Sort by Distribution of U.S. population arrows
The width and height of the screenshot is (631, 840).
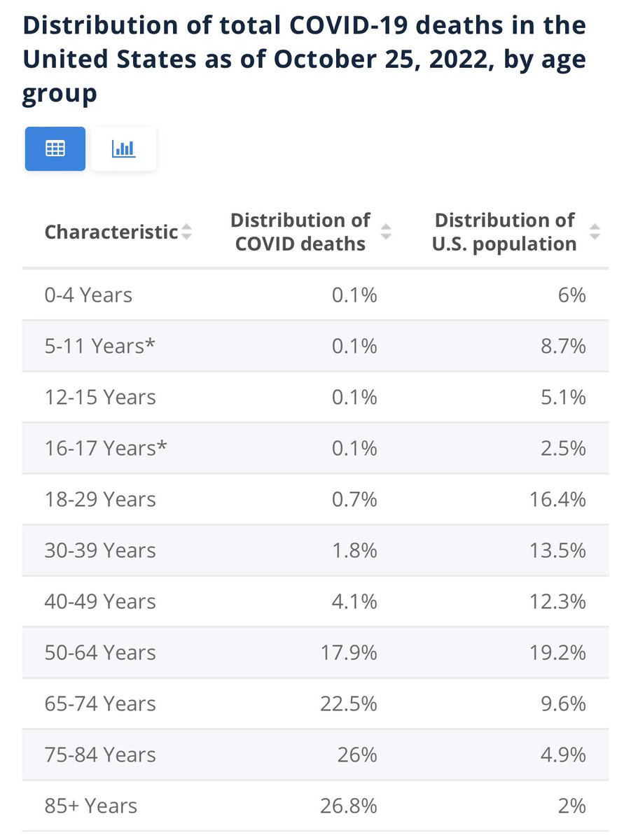(595, 232)
